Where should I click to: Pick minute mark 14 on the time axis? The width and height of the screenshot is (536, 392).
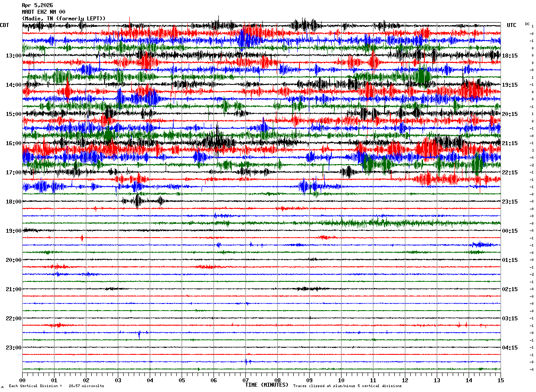(x=469, y=380)
